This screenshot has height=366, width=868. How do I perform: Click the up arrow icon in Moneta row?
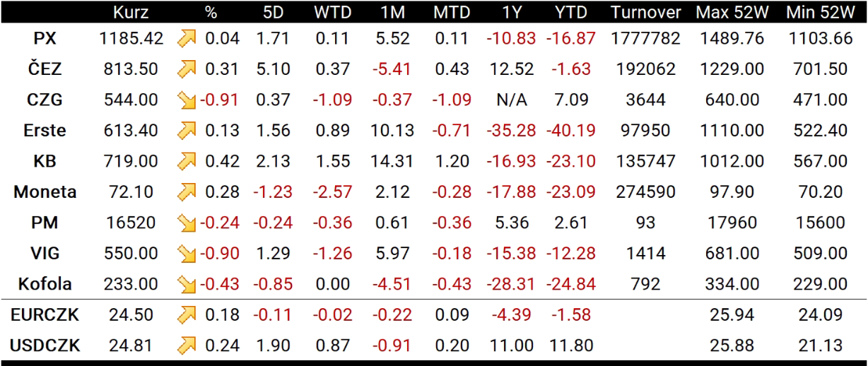point(187,192)
